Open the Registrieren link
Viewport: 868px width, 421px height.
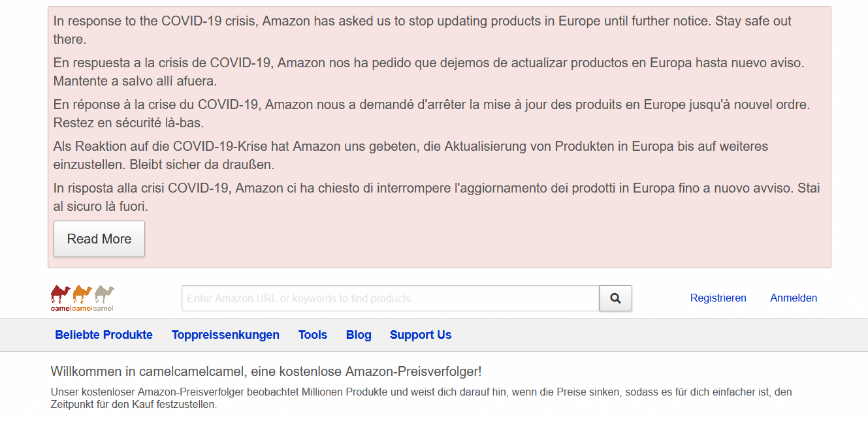click(718, 298)
